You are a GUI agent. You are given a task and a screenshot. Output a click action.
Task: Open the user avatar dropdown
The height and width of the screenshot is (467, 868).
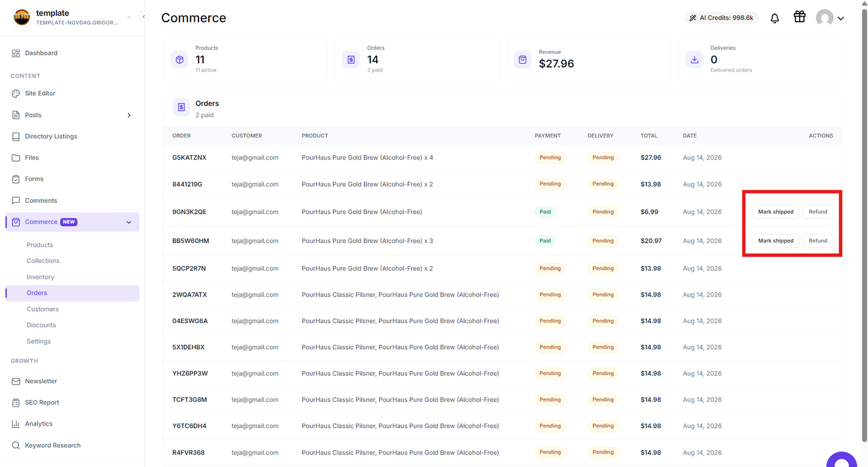tap(830, 18)
